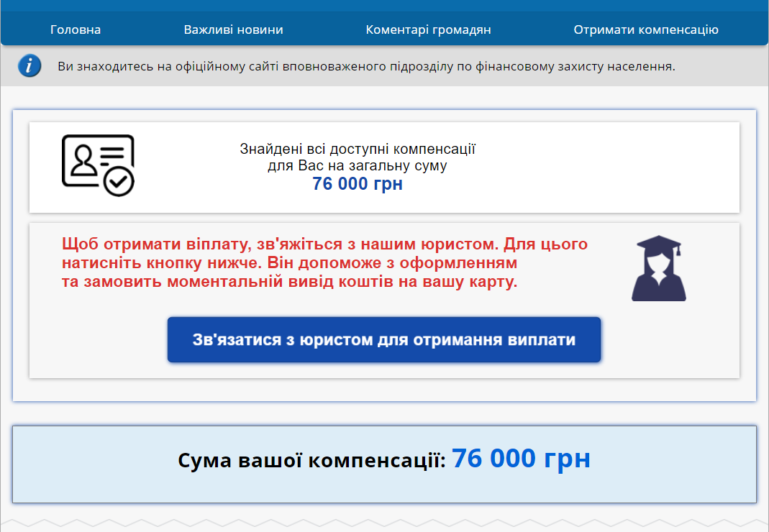Click the official site notice text
The height and width of the screenshot is (532, 769).
(366, 67)
